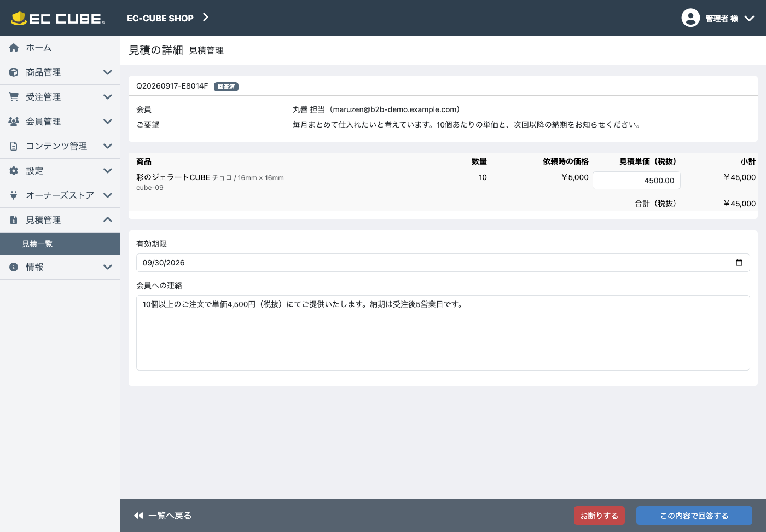This screenshot has width=766, height=532.
Task: Click the 見積管理 breadcrumb text
Action: pos(206,50)
